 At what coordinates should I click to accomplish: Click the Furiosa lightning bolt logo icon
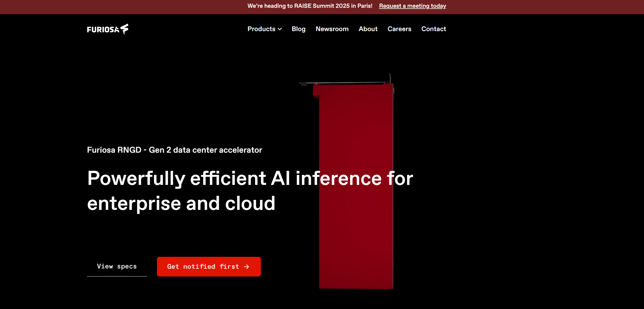click(x=124, y=29)
